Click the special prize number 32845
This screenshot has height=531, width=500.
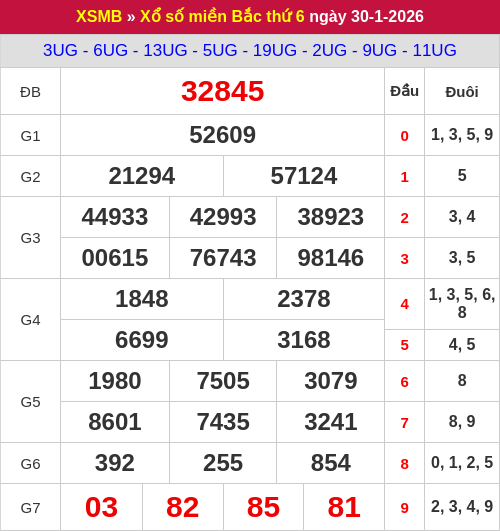click(x=222, y=91)
